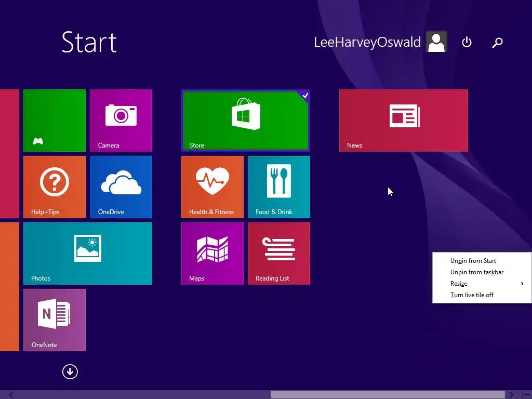Open the Camera app tile
This screenshot has height=399, width=532.
pyautogui.click(x=121, y=121)
